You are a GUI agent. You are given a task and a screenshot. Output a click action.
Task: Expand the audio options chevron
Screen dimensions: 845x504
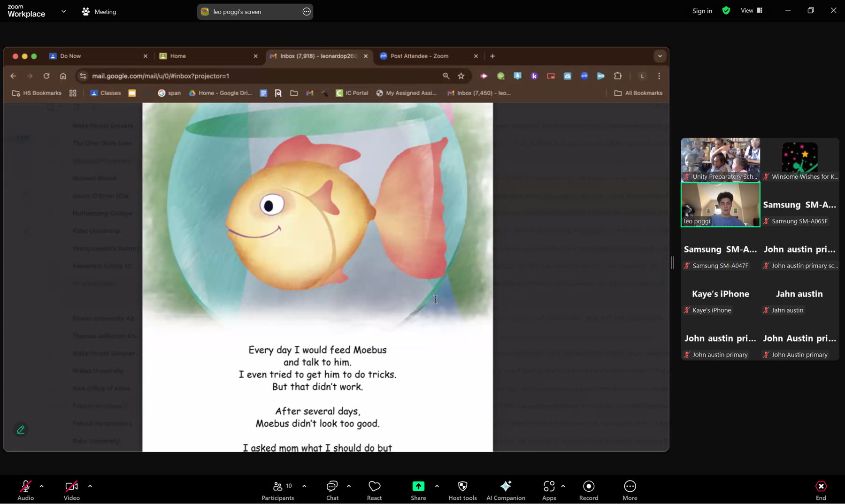click(42, 486)
